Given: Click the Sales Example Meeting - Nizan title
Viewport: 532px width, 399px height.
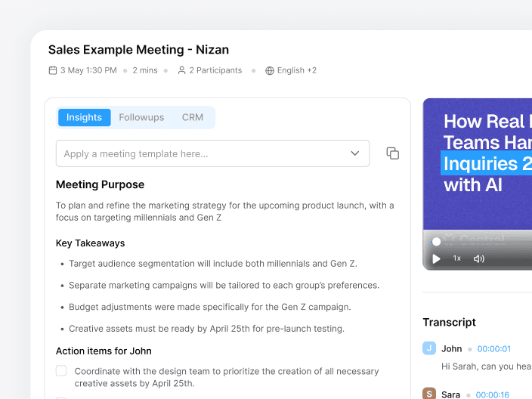Looking at the screenshot, I should click(138, 50).
